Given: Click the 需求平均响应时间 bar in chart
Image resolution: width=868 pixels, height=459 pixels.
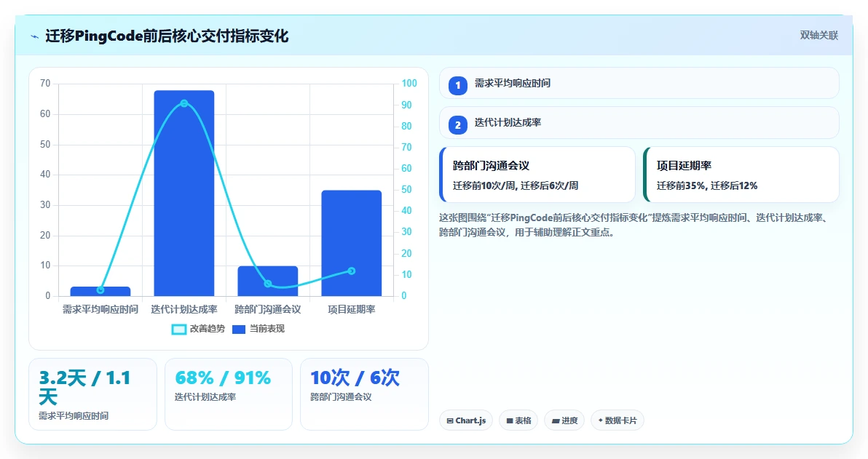Looking at the screenshot, I should click(100, 291).
